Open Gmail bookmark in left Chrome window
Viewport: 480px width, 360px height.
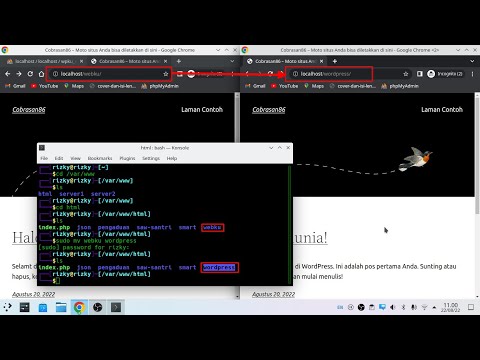click(x=15, y=86)
